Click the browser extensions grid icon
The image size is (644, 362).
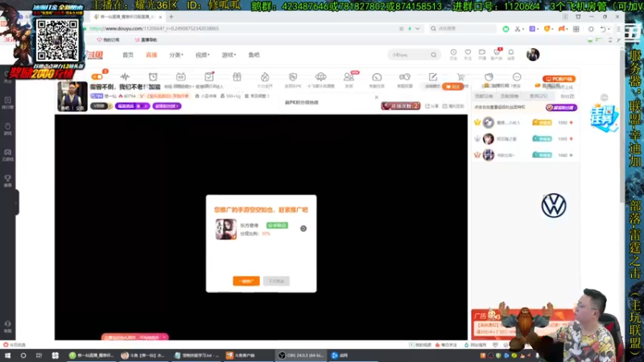pos(576,29)
